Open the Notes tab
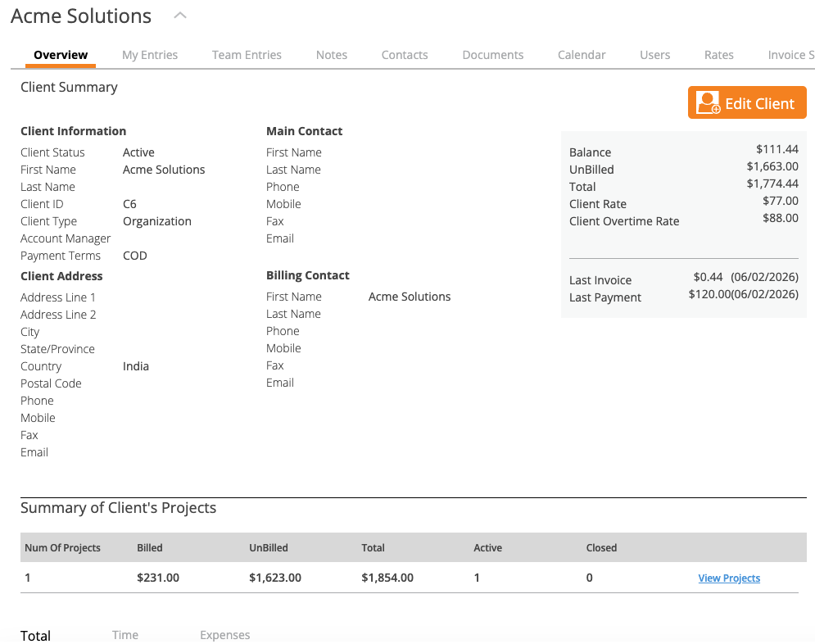The image size is (815, 644). point(332,55)
